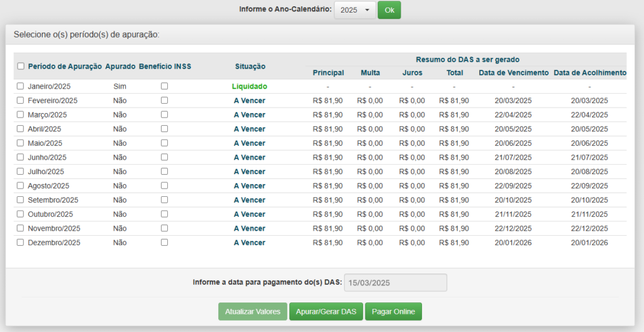This screenshot has height=332, width=644.
Task: Enable Benefício INSS for Abril/2025
Action: 164,129
